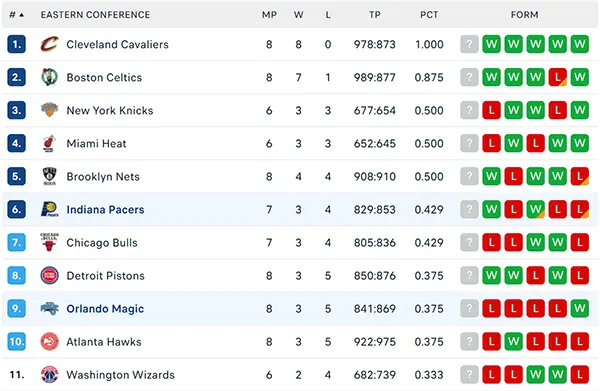Select Orlando Magic's latest green W badge
Screen dimensions: 600x391
(579, 308)
